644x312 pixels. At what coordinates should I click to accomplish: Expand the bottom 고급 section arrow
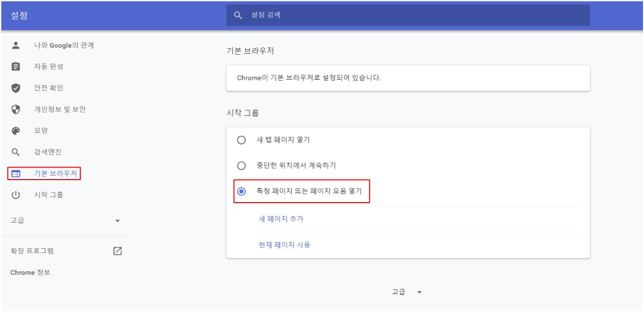click(x=419, y=292)
